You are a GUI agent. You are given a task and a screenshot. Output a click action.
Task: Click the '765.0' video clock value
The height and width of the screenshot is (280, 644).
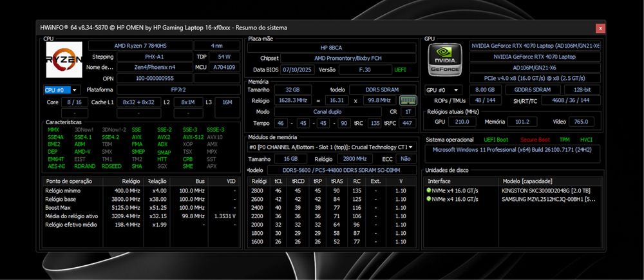581,122
